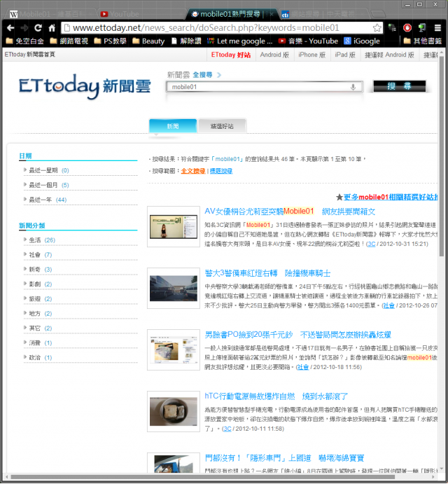The width and height of the screenshot is (448, 484).
Task: Click the dark green extension icon beside the bookmark star
Action: point(392,28)
